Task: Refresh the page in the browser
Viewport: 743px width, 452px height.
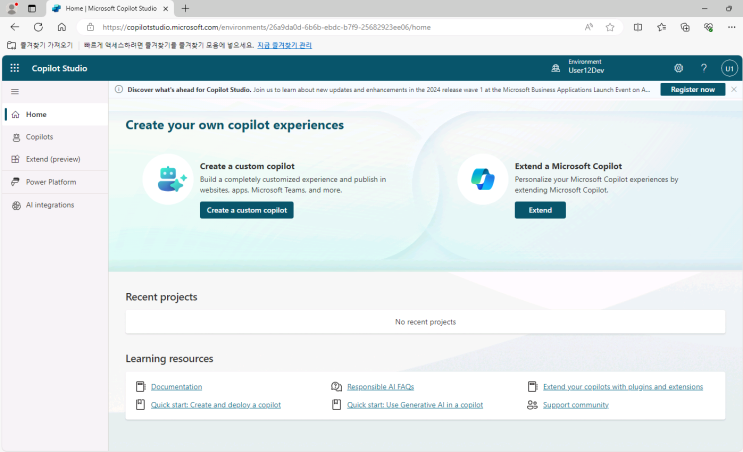Action: coord(38,27)
